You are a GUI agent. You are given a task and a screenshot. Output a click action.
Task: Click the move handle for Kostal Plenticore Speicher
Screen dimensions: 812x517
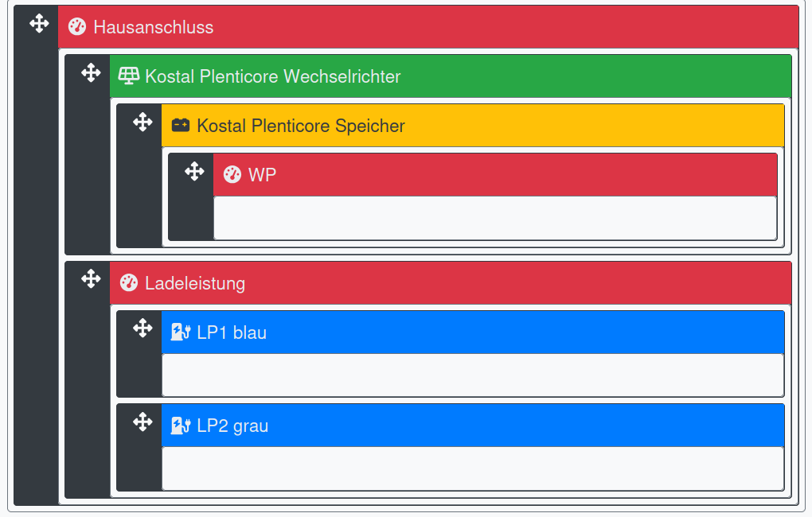coord(142,122)
